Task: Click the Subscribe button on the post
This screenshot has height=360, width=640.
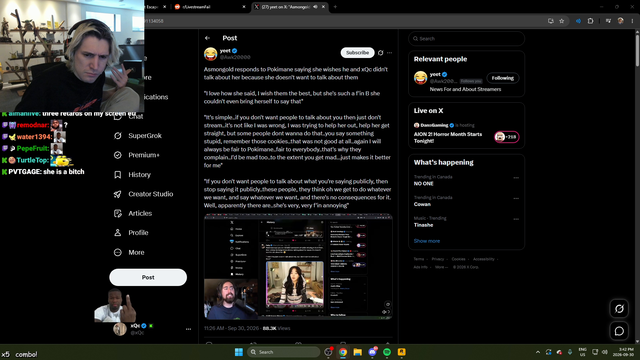Action: click(x=357, y=53)
